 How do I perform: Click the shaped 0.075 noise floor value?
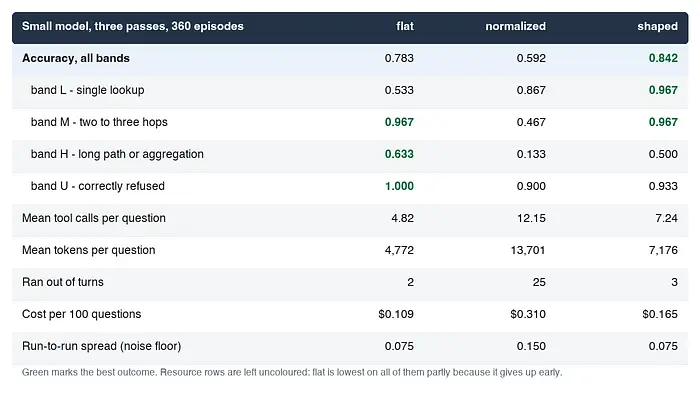pos(663,346)
